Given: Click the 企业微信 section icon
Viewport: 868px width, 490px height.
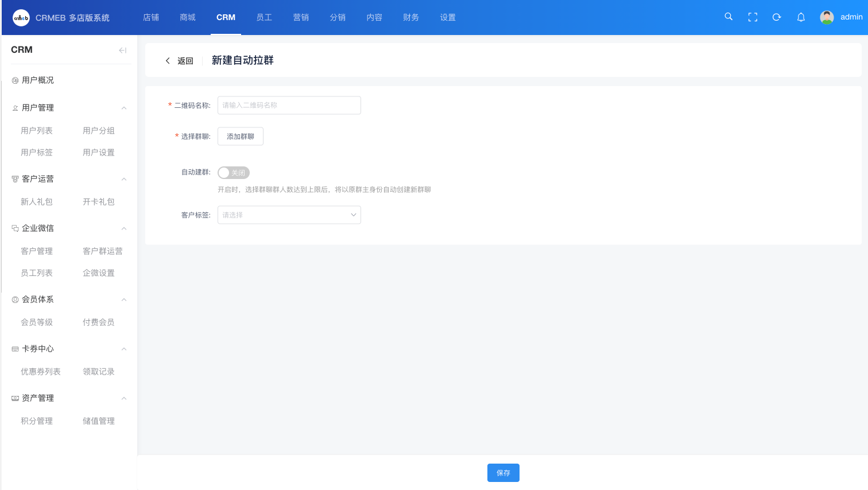Looking at the screenshot, I should (15, 228).
